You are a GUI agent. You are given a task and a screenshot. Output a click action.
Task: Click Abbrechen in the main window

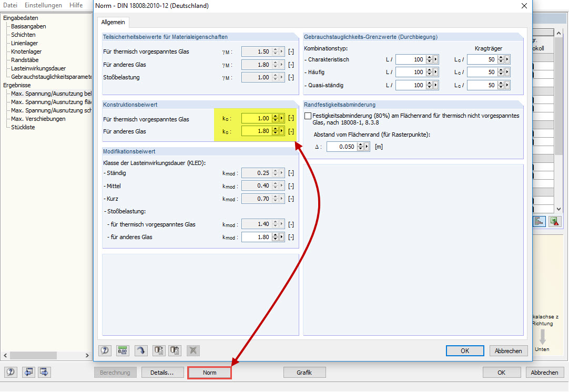[x=544, y=373]
